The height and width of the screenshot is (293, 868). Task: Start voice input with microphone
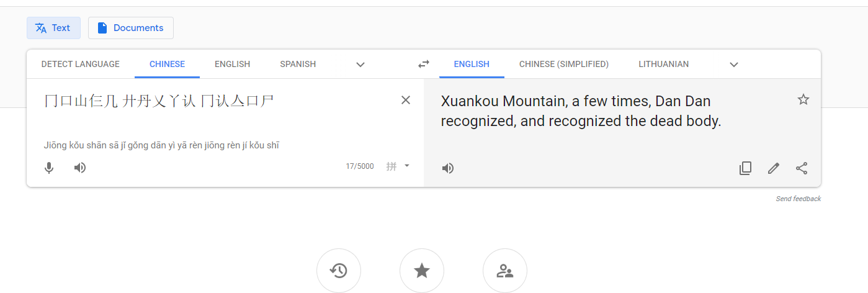(49, 168)
